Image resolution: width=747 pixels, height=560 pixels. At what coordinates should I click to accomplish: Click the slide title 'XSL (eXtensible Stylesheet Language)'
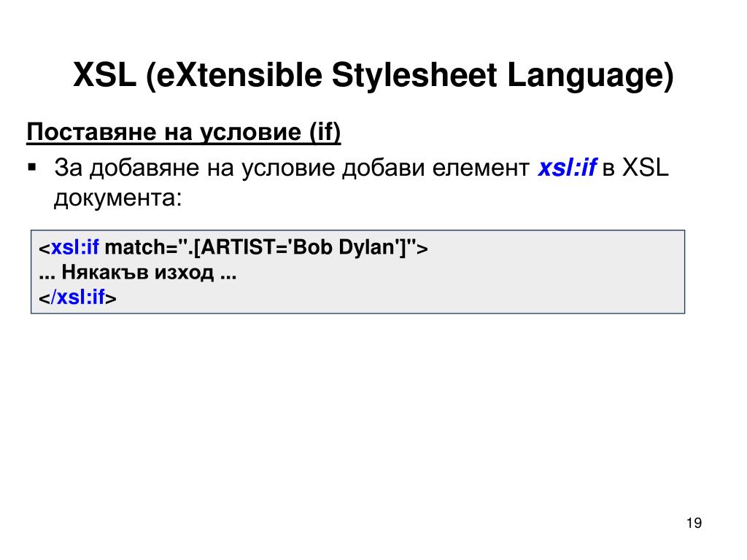click(x=373, y=75)
